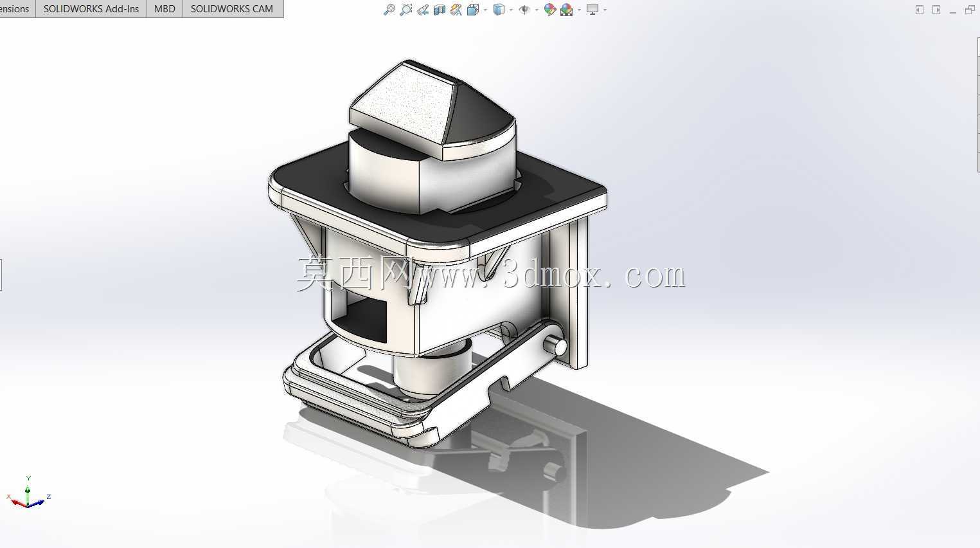Open the View Orientation dropdown arrow
The image size is (980, 548).
(485, 10)
